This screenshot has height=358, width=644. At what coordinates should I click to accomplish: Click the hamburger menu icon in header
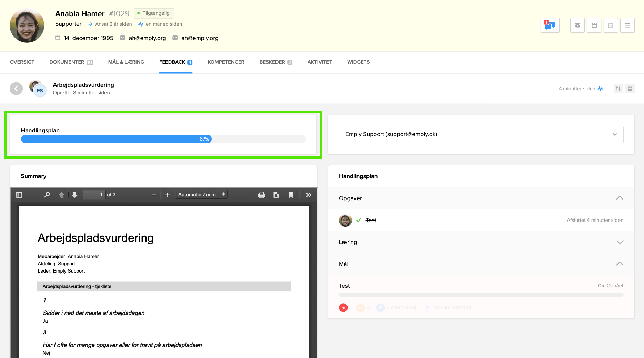[627, 25]
